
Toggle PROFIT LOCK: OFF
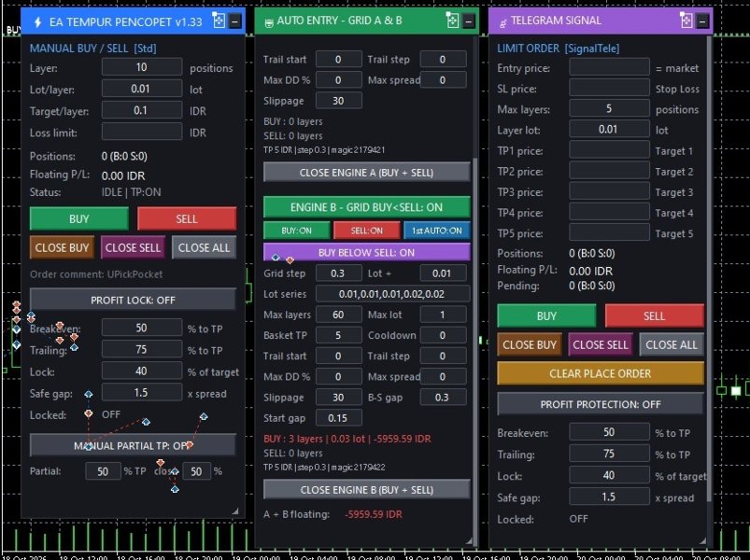(x=133, y=301)
